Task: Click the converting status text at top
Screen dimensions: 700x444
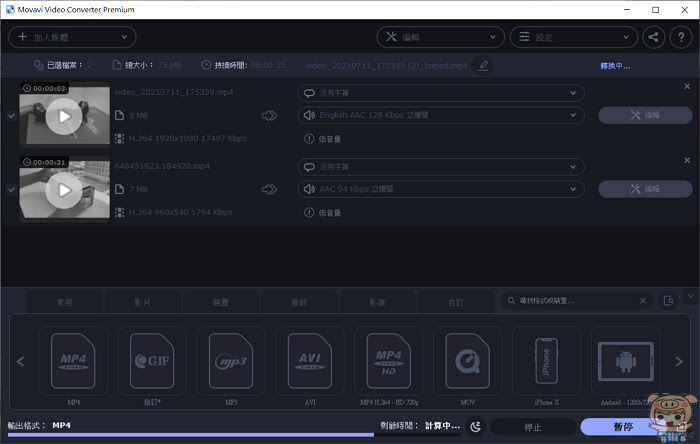Action: [x=615, y=66]
